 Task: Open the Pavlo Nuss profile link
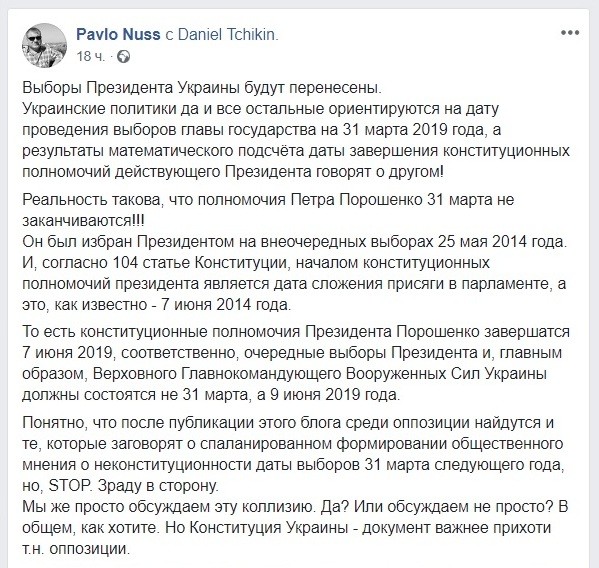pos(118,35)
